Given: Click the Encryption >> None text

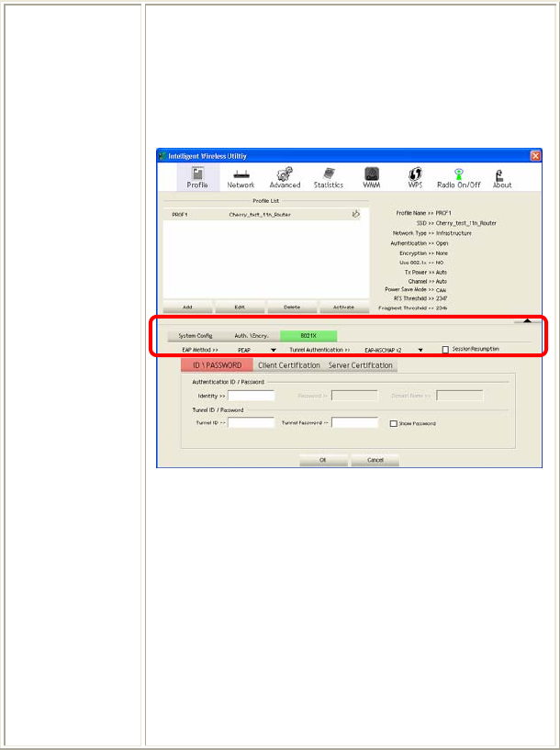Looking at the screenshot, I should tap(424, 253).
